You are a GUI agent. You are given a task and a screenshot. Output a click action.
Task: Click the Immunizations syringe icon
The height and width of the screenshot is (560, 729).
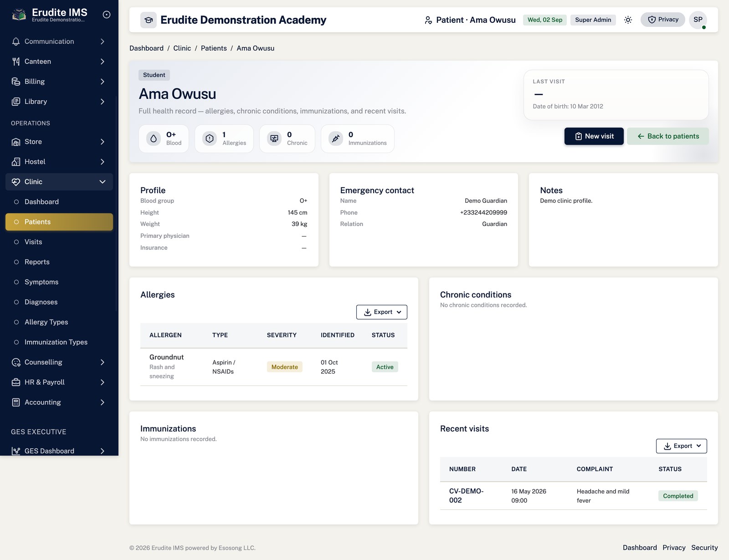tap(336, 139)
